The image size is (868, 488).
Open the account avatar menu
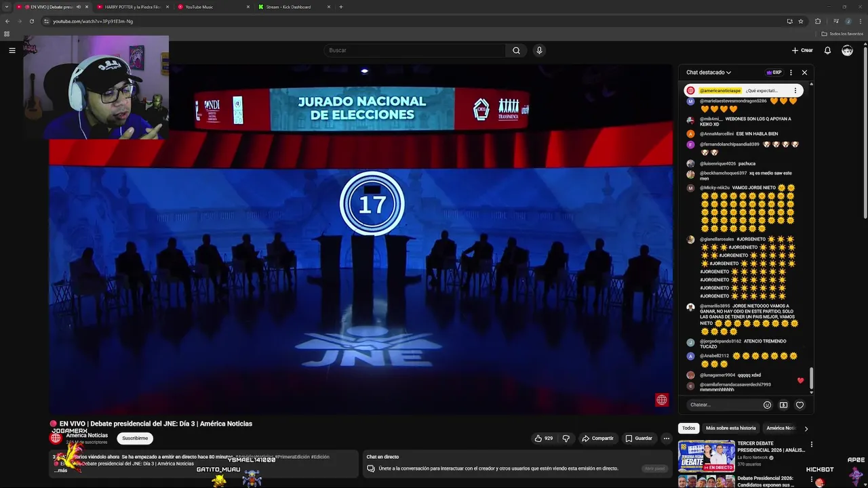coord(847,50)
